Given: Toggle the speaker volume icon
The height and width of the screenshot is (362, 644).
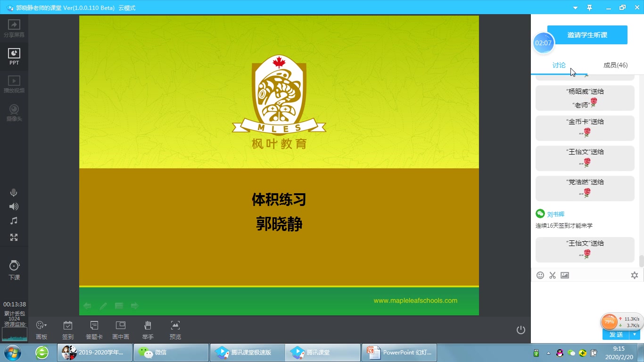Looking at the screenshot, I should [x=14, y=206].
